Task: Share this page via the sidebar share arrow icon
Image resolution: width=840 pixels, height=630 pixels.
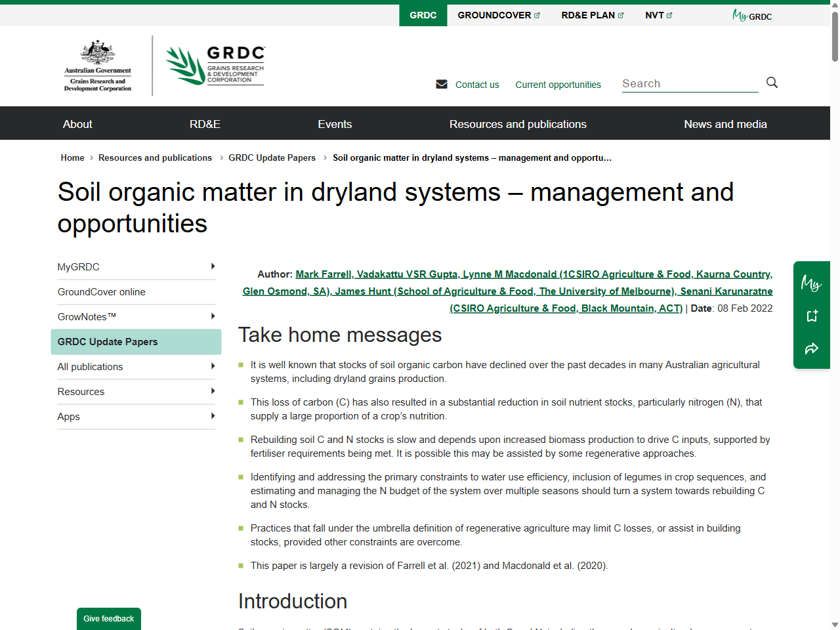Action: 812,348
